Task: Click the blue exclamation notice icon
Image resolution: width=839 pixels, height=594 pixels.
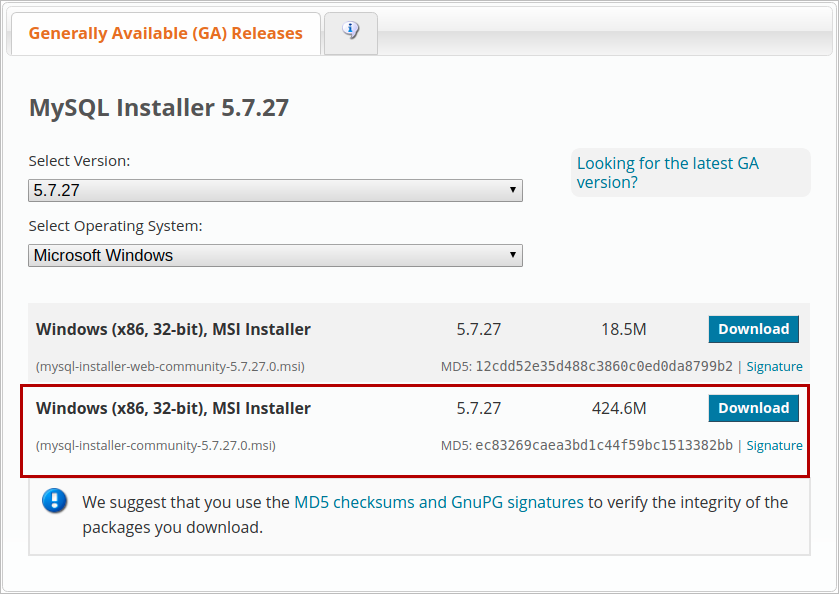Action: (x=55, y=501)
